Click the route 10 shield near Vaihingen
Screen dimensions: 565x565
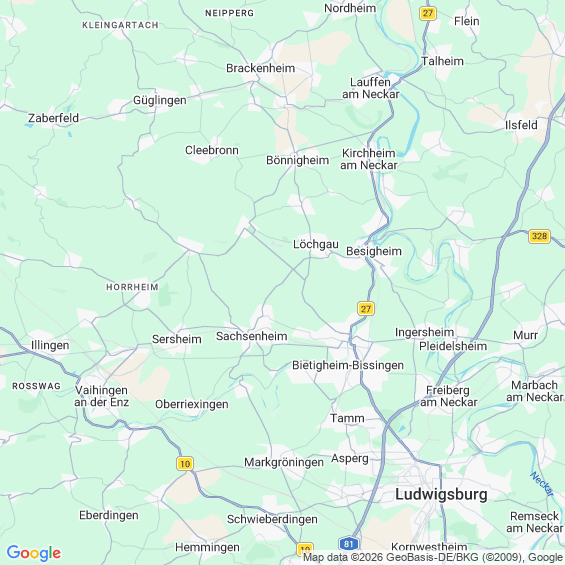click(185, 463)
